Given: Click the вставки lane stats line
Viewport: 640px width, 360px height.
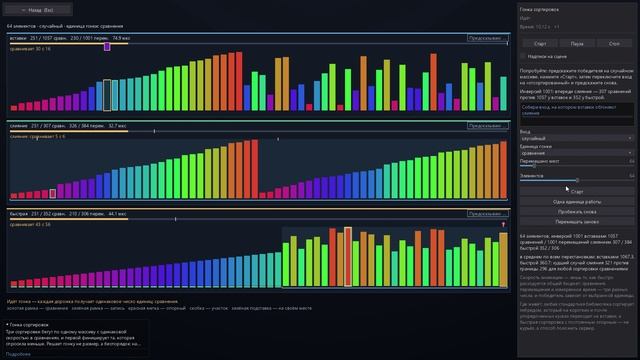Looking at the screenshot, I should pos(70,38).
